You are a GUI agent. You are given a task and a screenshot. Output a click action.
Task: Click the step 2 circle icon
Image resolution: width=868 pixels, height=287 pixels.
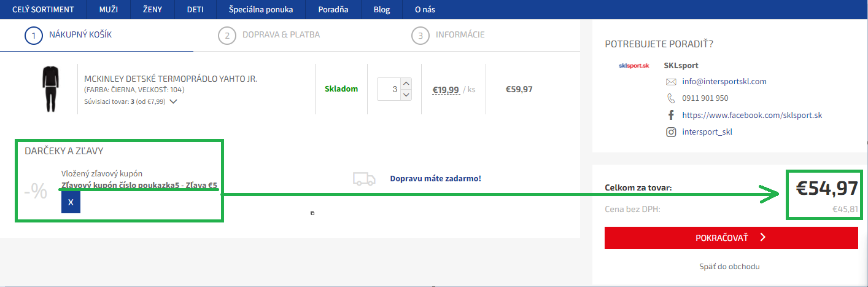tap(227, 35)
